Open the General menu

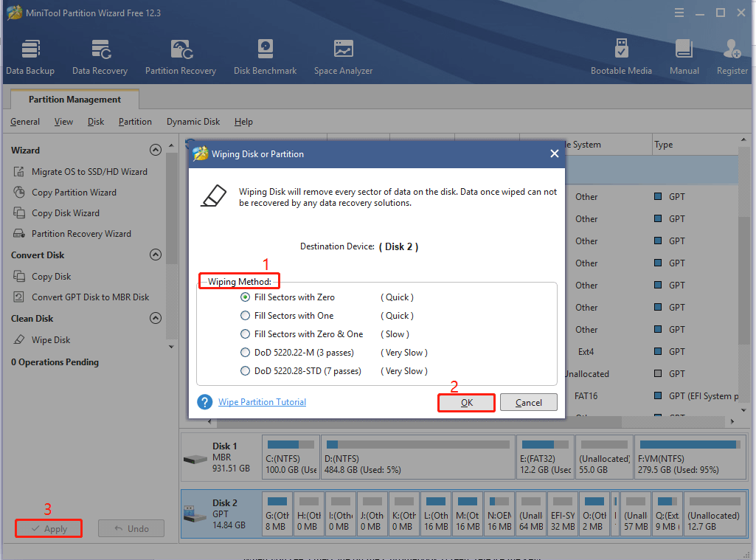tap(25, 122)
